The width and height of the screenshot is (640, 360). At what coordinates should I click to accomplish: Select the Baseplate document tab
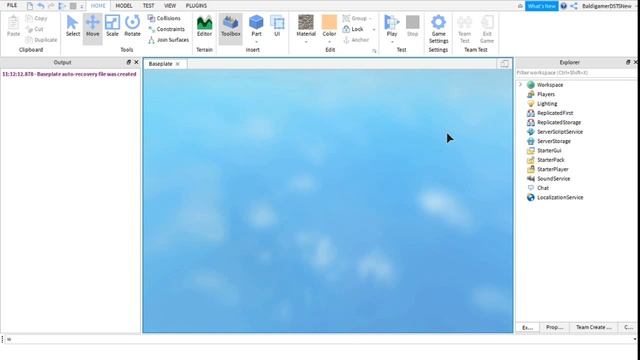160,64
